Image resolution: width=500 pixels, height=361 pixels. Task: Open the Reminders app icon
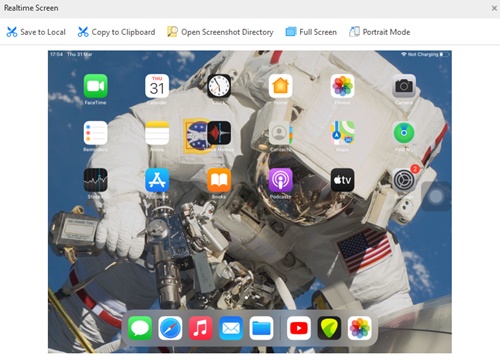click(95, 133)
